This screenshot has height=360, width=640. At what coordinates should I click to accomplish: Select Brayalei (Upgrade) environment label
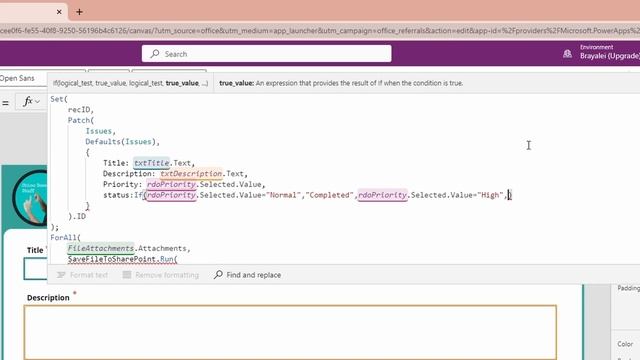[610, 56]
